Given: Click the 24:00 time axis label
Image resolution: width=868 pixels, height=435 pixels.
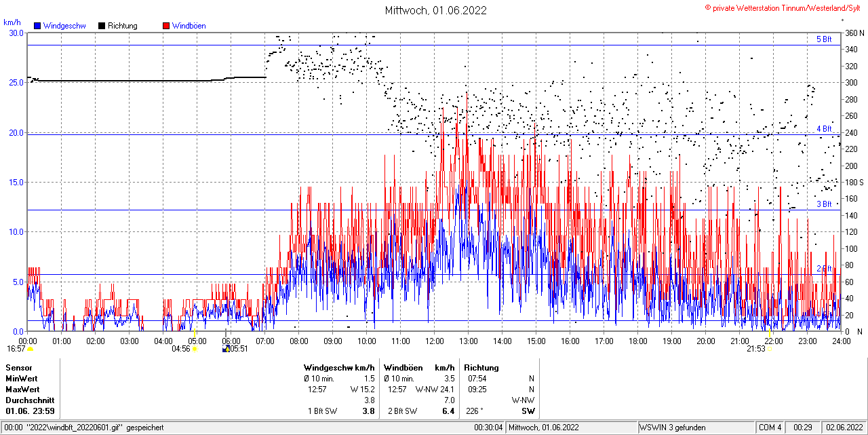Looking at the screenshot, I should [842, 341].
